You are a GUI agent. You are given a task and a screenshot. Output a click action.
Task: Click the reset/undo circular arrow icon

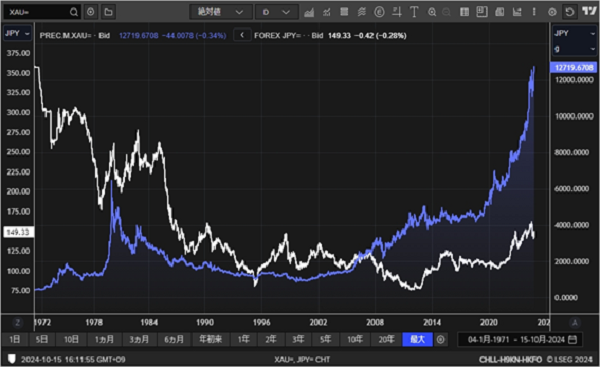pos(570,12)
